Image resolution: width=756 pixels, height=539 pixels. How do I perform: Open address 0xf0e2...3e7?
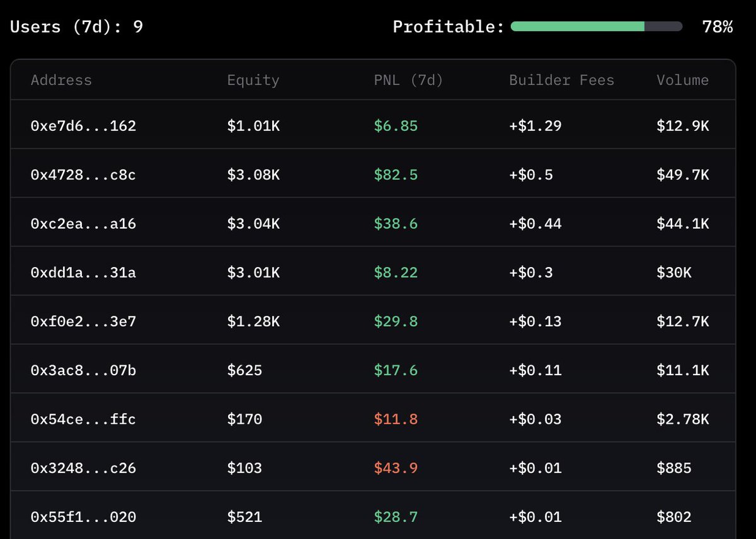[x=83, y=322]
